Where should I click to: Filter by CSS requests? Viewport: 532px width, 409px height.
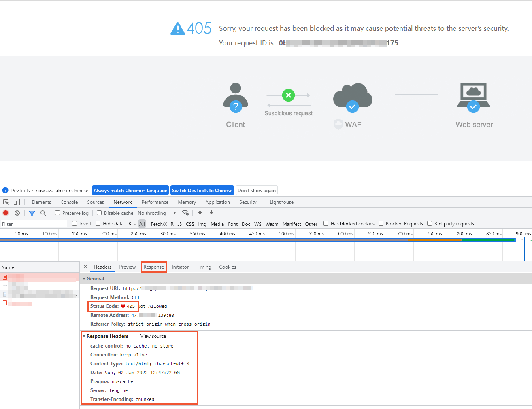[190, 224]
